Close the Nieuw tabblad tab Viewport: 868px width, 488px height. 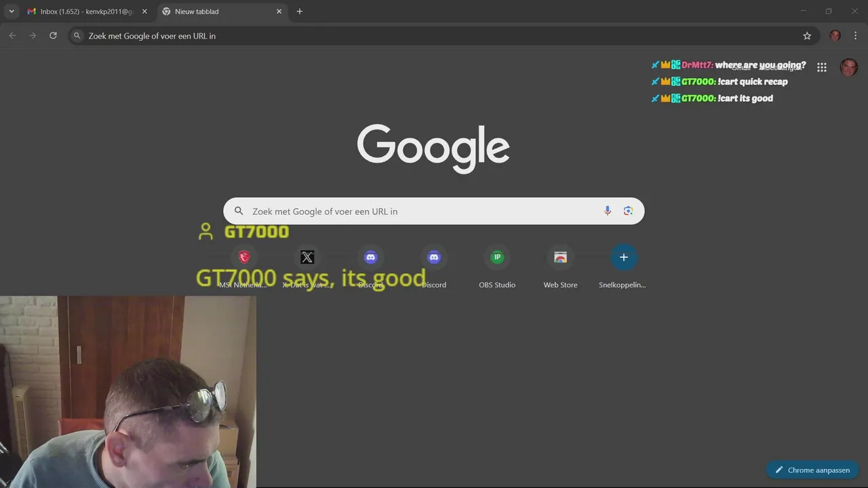pos(279,12)
